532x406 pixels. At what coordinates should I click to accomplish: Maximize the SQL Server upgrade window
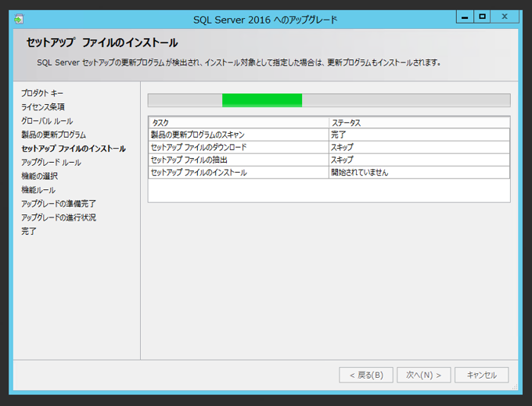coord(482,16)
